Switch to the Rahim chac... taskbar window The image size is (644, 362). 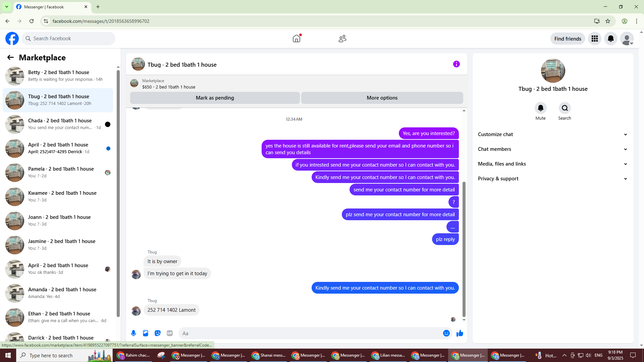pyautogui.click(x=134, y=355)
